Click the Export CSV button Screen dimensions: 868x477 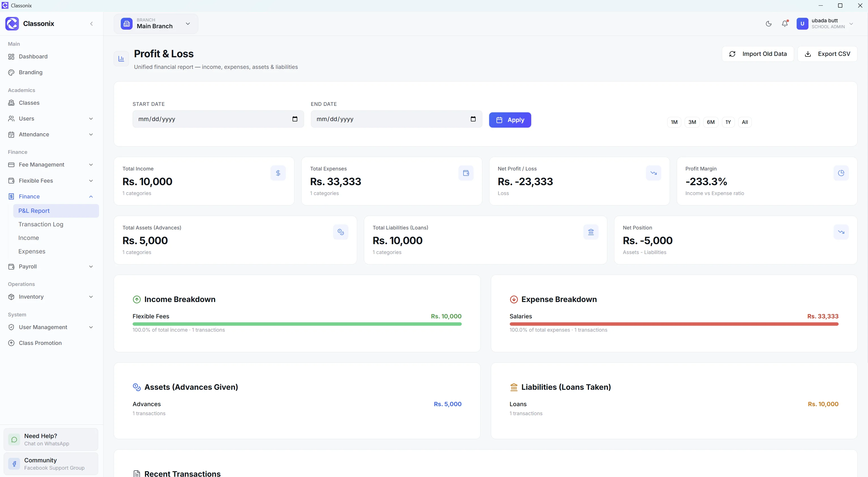click(827, 54)
